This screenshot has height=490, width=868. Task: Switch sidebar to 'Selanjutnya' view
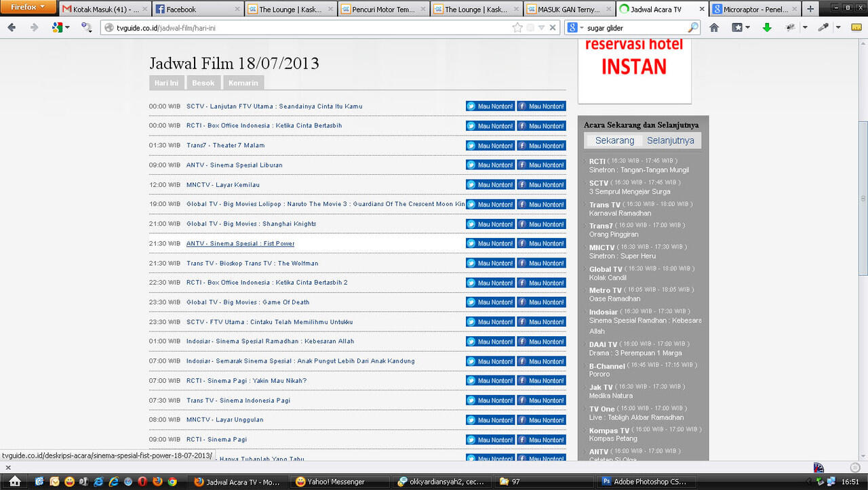point(671,140)
